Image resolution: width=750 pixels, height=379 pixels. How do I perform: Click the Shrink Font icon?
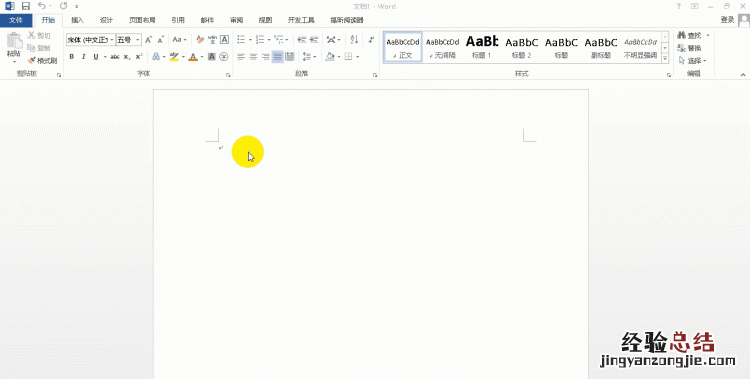(161, 40)
